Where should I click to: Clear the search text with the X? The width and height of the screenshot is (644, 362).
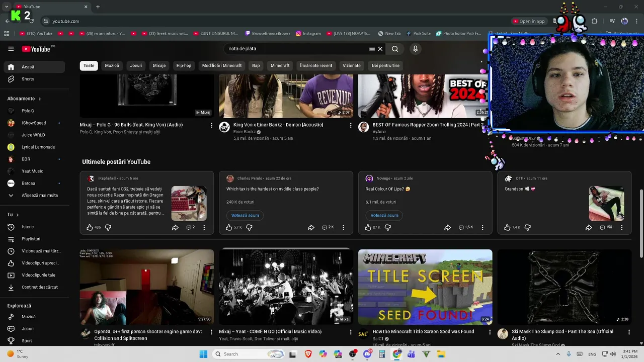pyautogui.click(x=380, y=49)
